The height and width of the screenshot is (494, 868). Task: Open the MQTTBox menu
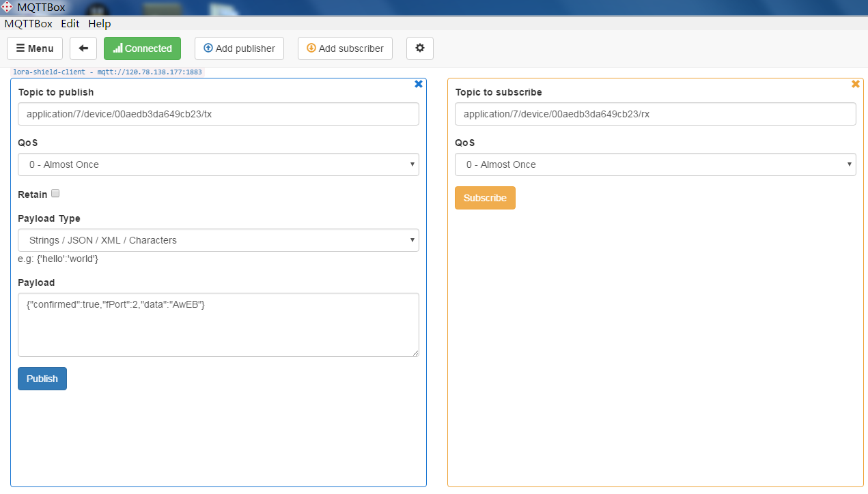pyautogui.click(x=29, y=23)
